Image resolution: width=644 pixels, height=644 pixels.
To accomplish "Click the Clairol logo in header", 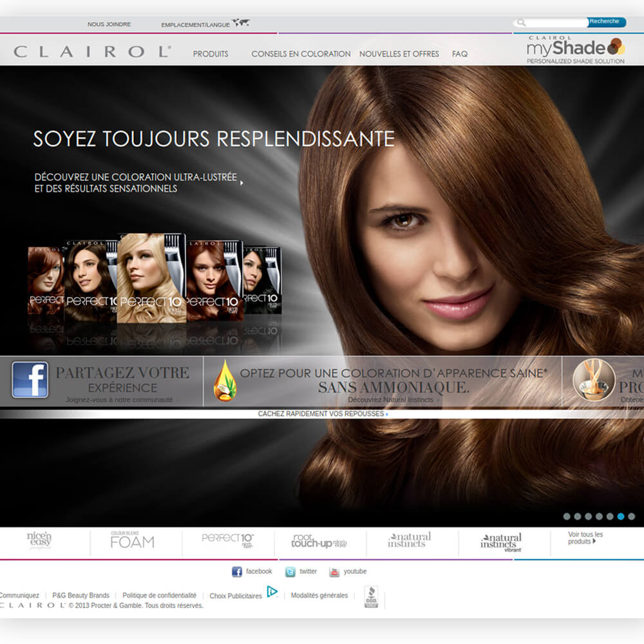I will pyautogui.click(x=92, y=52).
